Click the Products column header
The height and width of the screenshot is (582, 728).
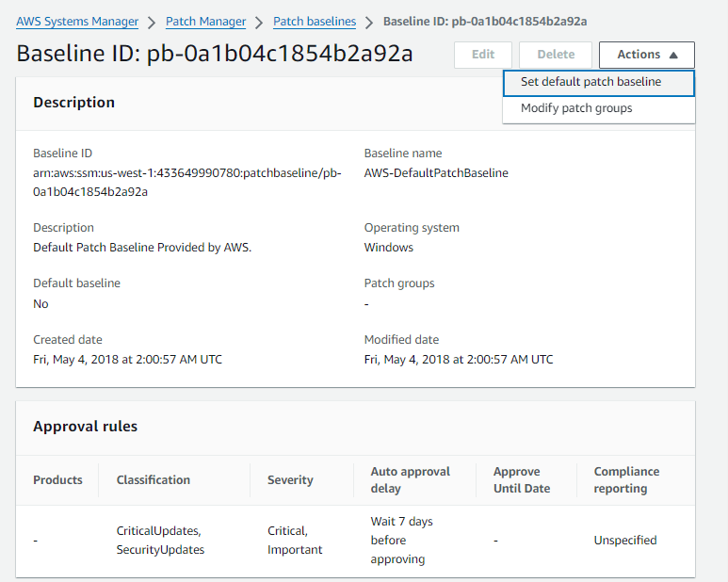click(57, 480)
